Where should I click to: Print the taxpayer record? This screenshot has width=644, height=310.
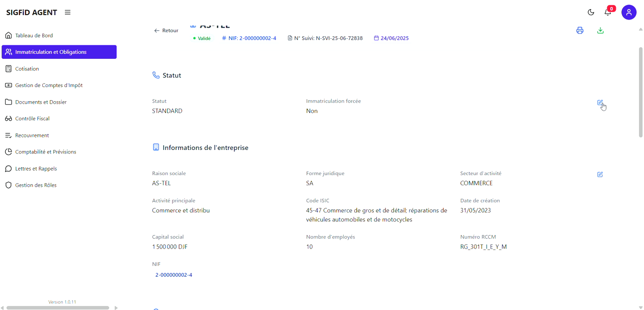[580, 31]
